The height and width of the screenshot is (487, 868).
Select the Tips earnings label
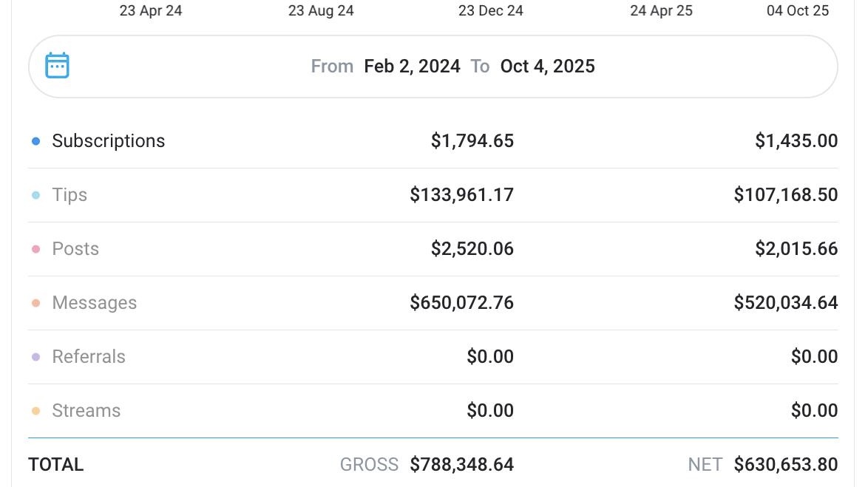pos(69,195)
